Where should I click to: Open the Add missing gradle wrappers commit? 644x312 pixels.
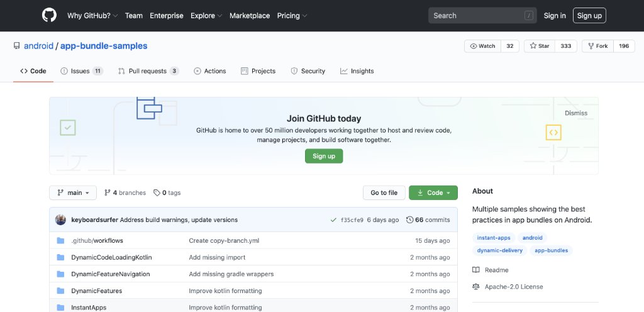coord(231,274)
